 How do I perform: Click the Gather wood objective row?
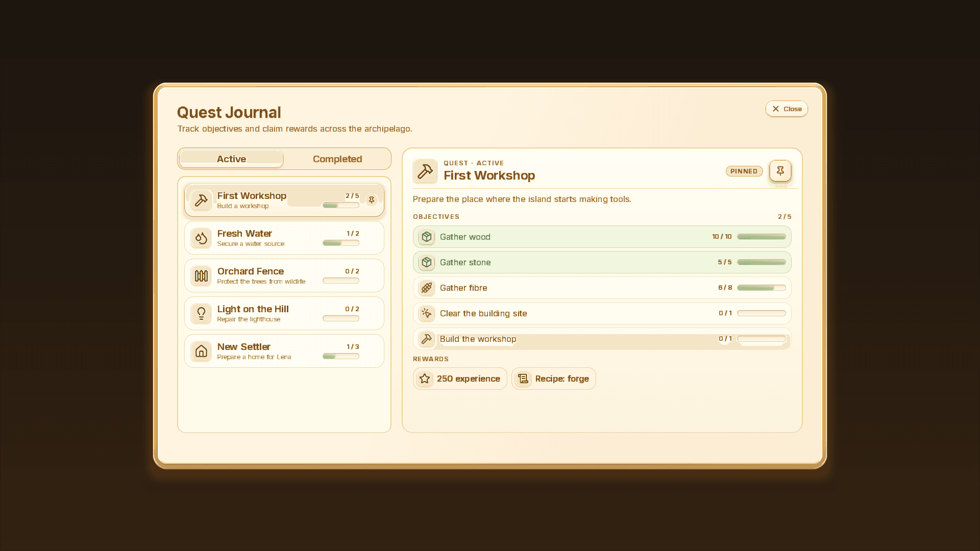(x=602, y=237)
